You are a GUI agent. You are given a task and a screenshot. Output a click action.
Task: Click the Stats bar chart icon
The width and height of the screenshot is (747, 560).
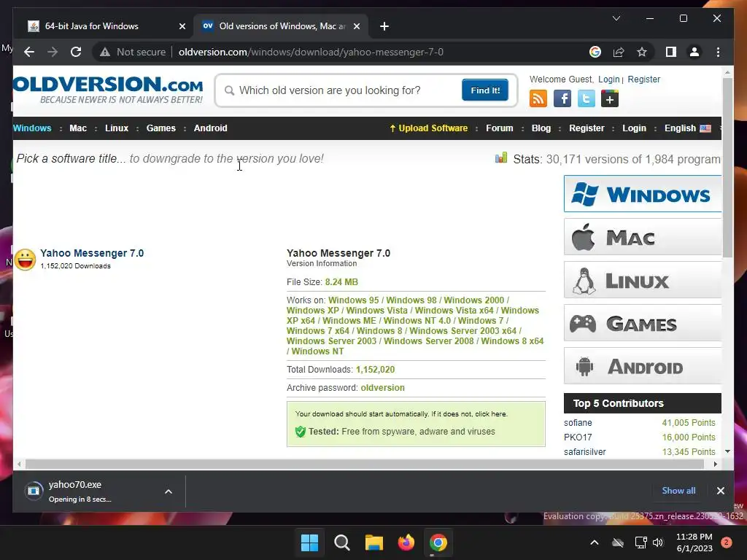[x=500, y=157]
